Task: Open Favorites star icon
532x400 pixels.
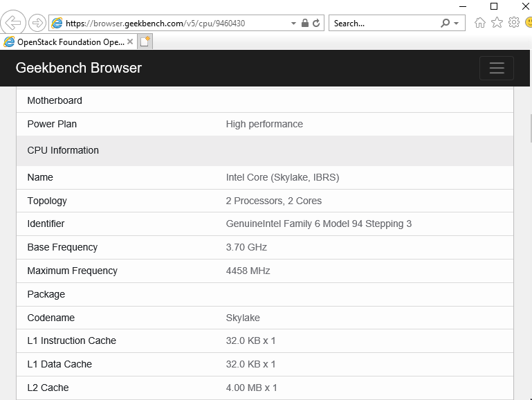Action: [x=497, y=23]
